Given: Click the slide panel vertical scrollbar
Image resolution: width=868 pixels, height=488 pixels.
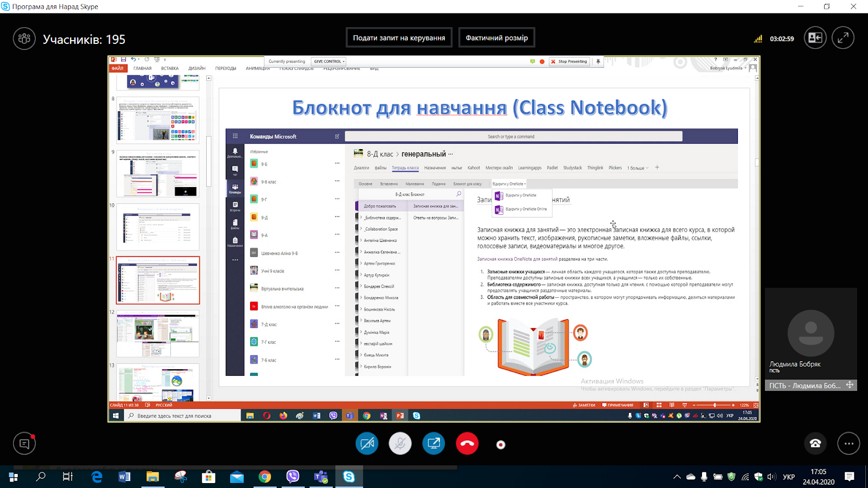Looking at the screenshot, I should coord(209,160).
